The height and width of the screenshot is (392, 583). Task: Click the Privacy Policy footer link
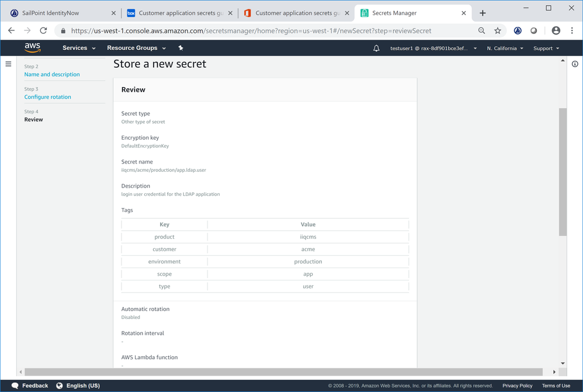coord(517,386)
